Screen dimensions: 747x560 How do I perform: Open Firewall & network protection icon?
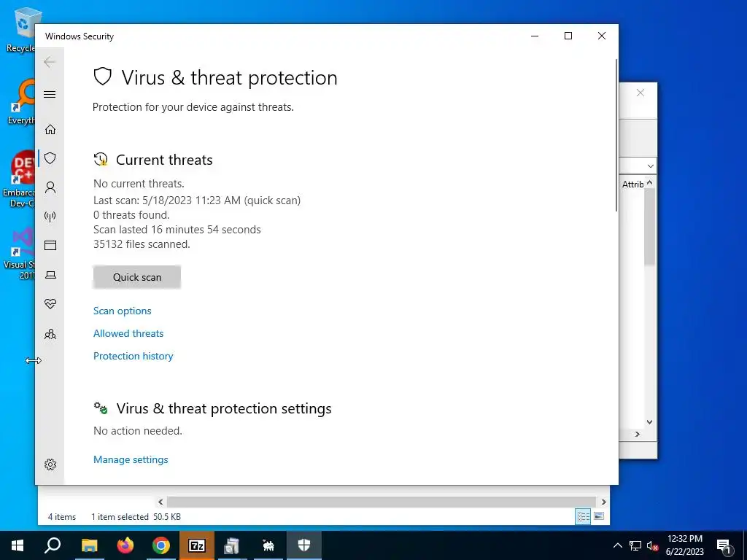[50, 217]
